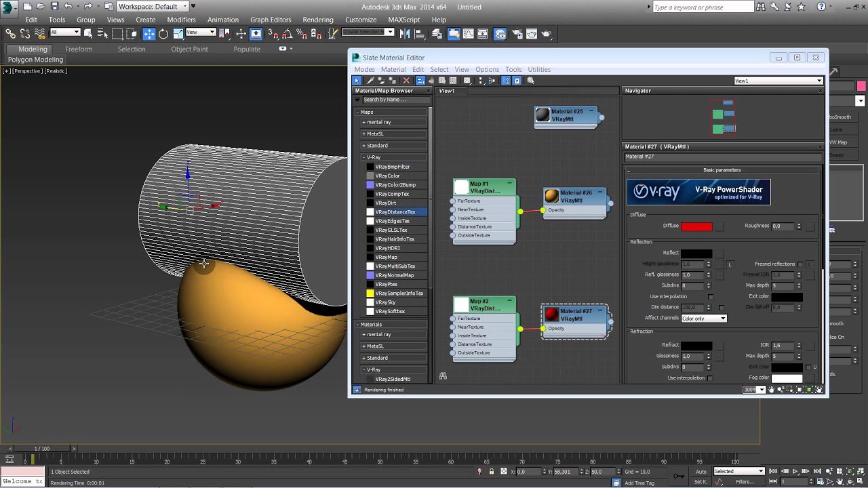This screenshot has height=488, width=868.
Task: Open the Modes menu in Slate editor
Action: [364, 69]
